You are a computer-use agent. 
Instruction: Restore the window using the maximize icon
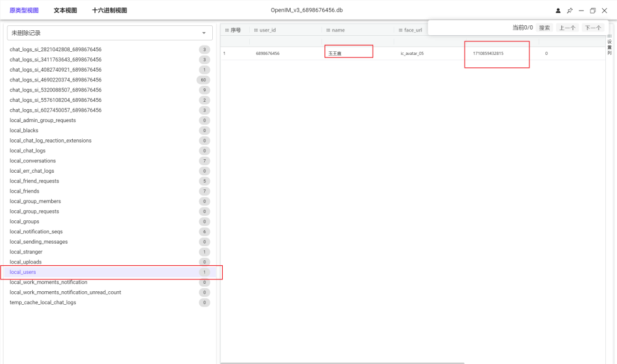point(593,10)
